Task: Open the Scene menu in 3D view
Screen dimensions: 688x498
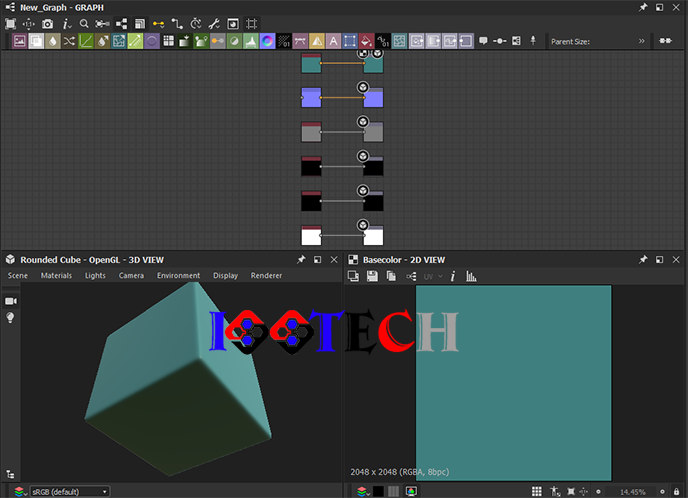Action: [x=18, y=276]
